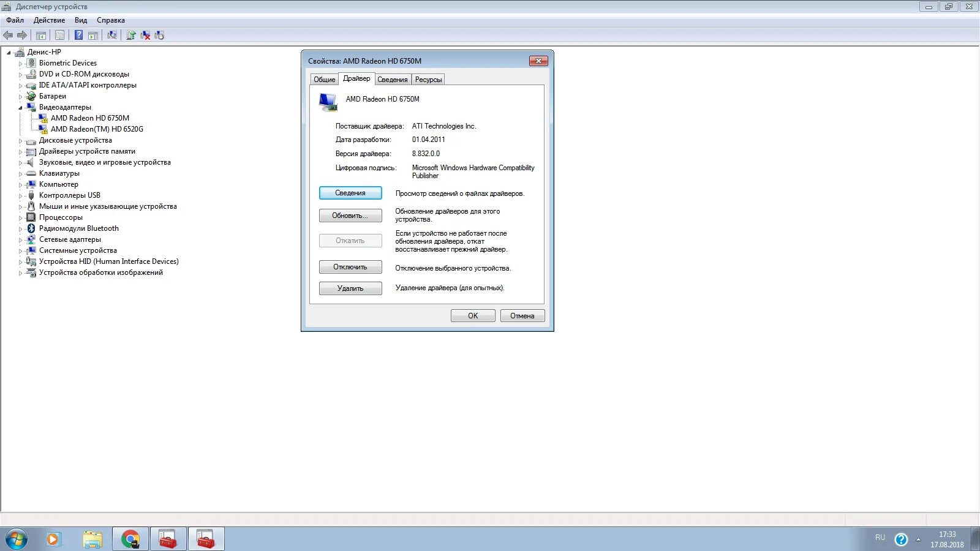Collapse the Видеоадаптеры node
This screenshot has width=980, height=551.
click(20, 108)
